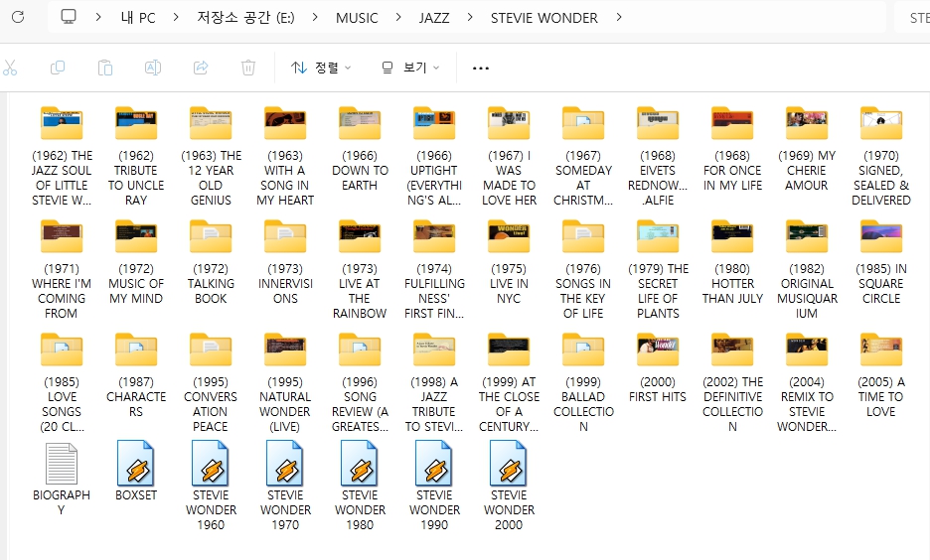Select the STEVIE WONDER 1980 playlist file
The width and height of the screenshot is (930, 560).
click(x=360, y=463)
